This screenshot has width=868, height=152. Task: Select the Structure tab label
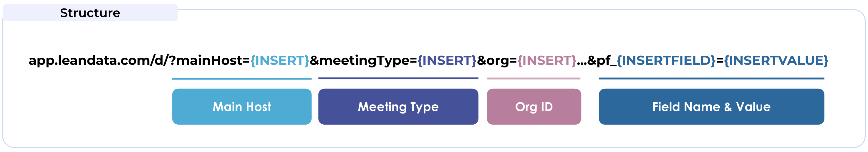coord(90,13)
